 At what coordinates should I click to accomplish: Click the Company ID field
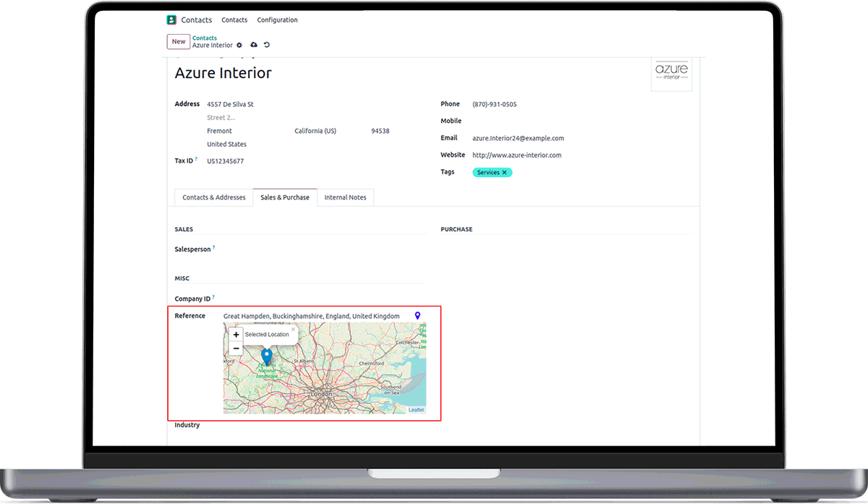[325, 299]
